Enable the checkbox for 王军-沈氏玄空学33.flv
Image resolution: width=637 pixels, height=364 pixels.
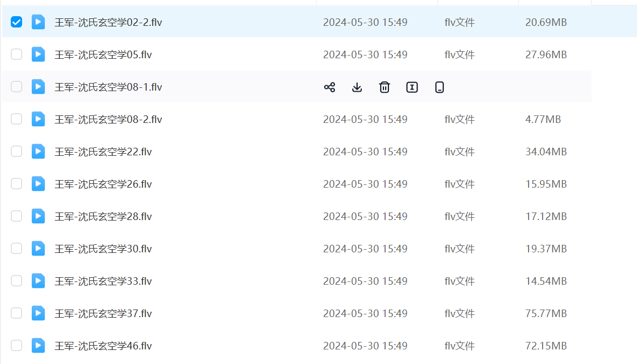click(x=17, y=281)
